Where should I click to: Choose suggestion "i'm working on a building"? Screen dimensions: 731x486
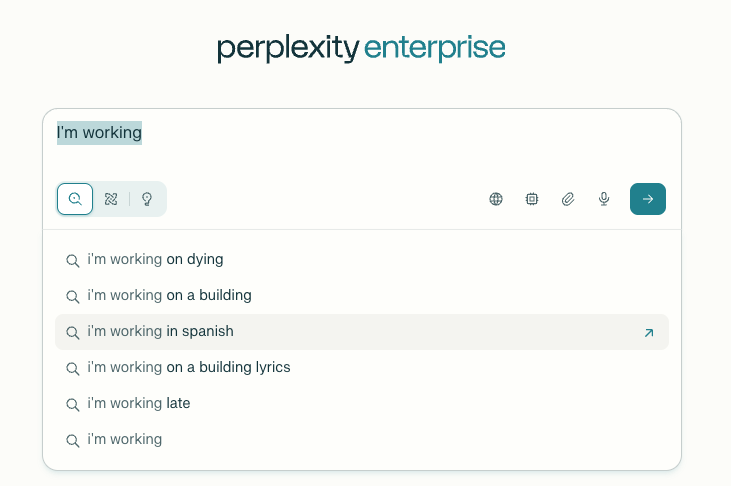[362, 296]
